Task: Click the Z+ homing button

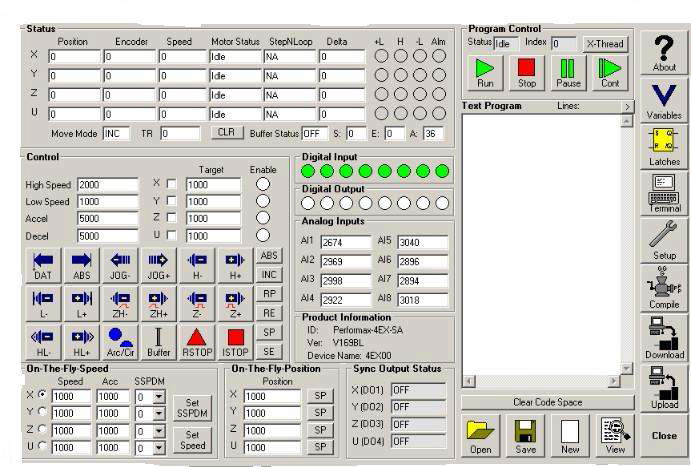Action: [235, 304]
